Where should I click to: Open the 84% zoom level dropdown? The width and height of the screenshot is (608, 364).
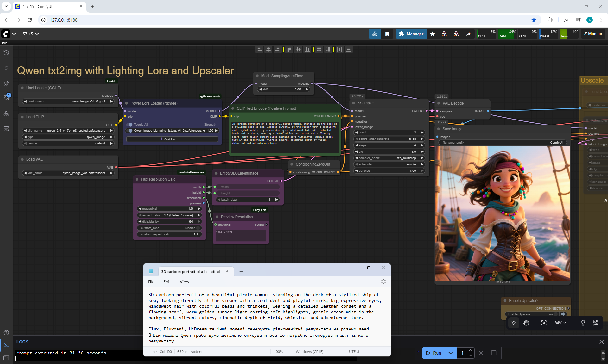point(560,323)
